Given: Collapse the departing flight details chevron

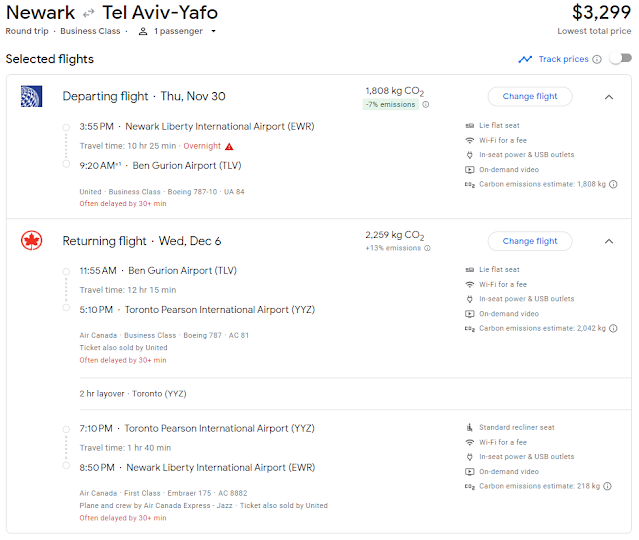Looking at the screenshot, I should coord(609,97).
